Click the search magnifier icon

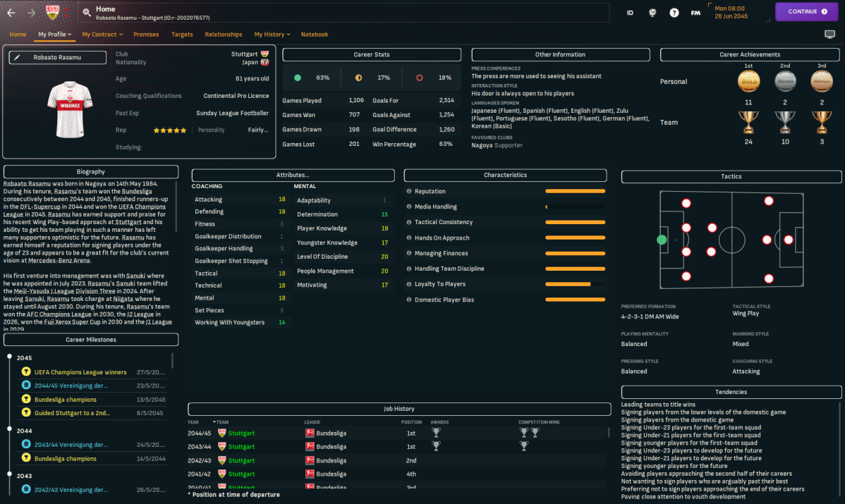pyautogui.click(x=86, y=12)
